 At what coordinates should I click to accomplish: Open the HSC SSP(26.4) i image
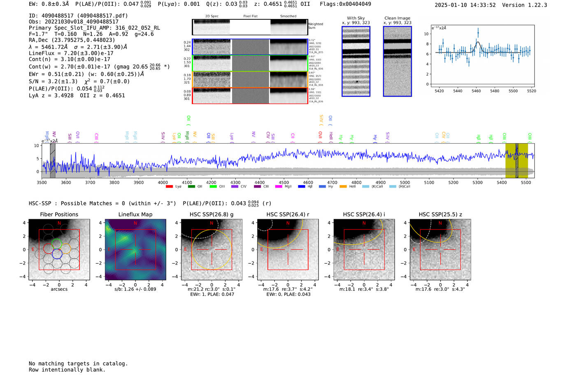point(364,249)
